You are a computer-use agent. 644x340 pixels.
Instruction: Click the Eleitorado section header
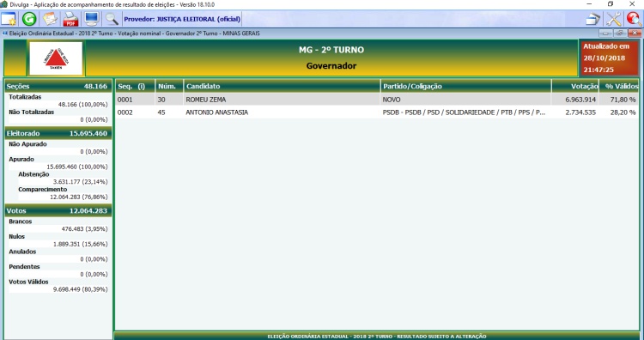pyautogui.click(x=58, y=133)
